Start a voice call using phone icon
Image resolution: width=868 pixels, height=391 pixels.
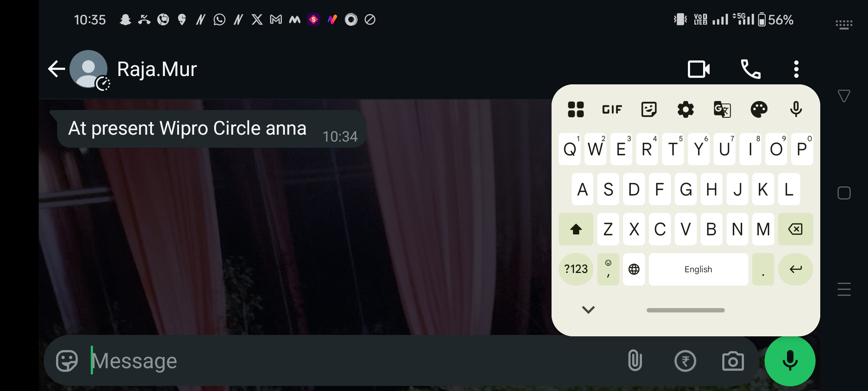(x=750, y=69)
